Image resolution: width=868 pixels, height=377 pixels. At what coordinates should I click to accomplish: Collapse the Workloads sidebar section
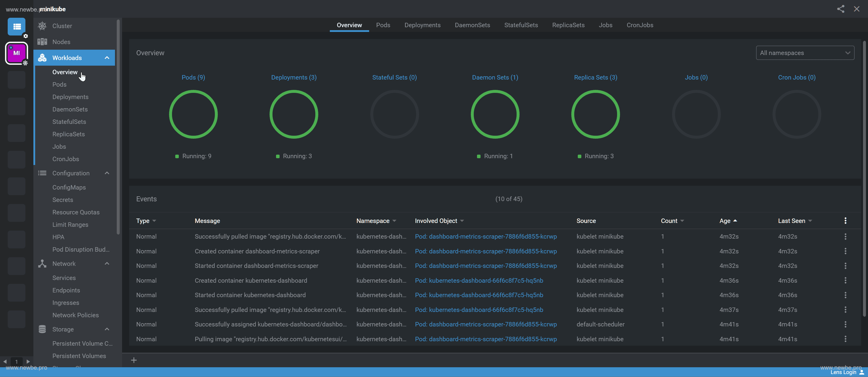click(x=107, y=58)
